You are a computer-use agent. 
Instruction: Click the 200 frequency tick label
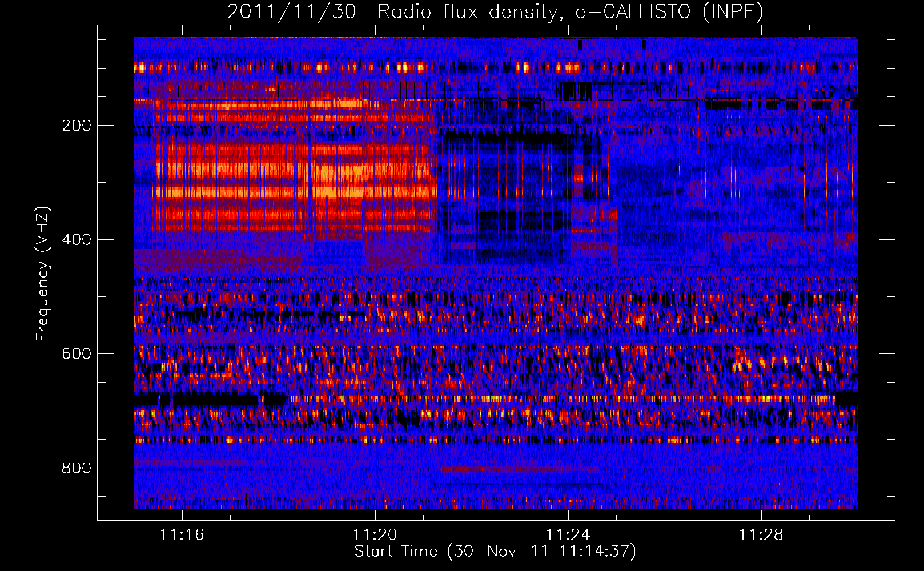[x=77, y=126]
